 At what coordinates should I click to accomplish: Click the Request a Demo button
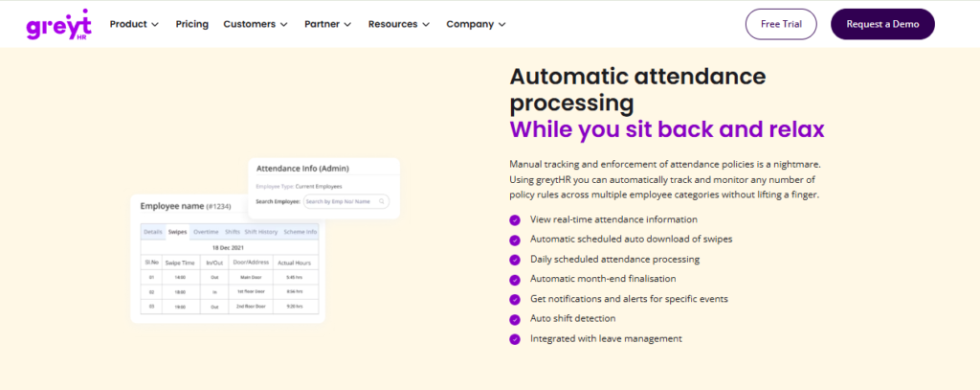pos(882,24)
